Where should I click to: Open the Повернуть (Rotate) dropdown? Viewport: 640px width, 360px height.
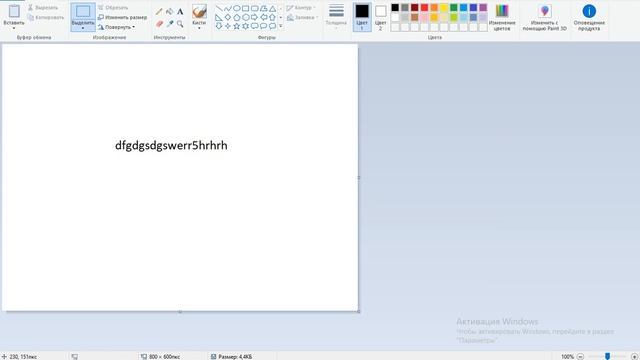coord(116,27)
